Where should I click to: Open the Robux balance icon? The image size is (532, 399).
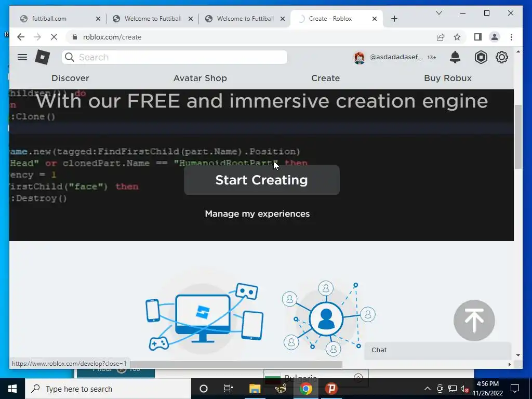coord(481,57)
